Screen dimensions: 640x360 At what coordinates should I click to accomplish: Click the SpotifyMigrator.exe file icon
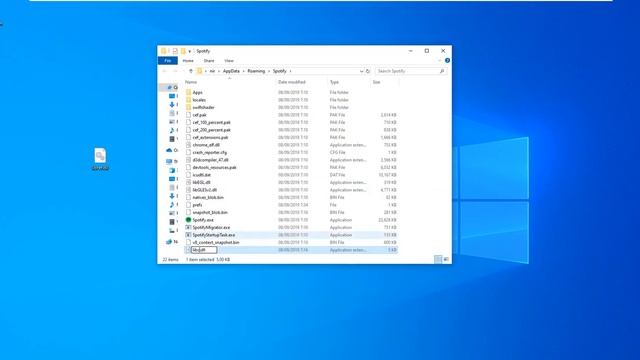click(188, 227)
